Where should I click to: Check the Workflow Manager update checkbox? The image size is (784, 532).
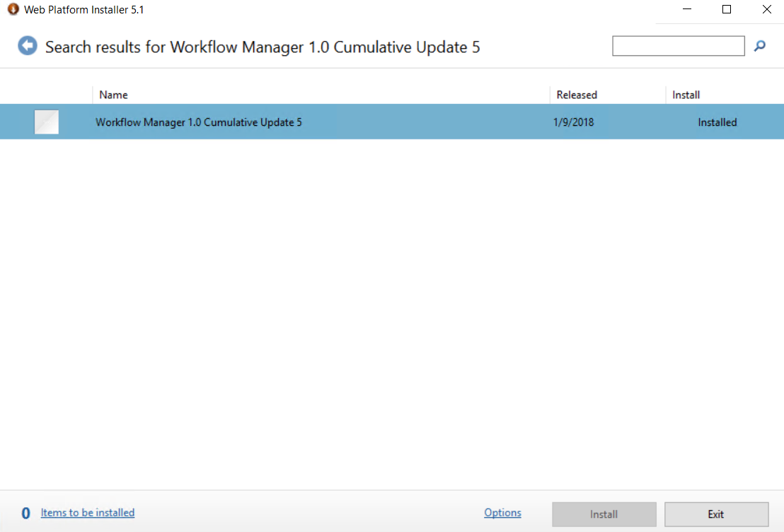[x=46, y=122]
